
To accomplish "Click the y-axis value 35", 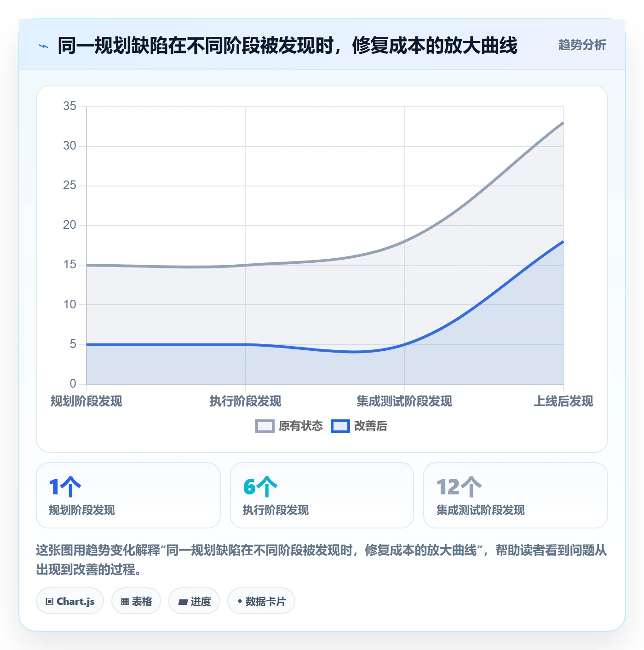I will 69,106.
